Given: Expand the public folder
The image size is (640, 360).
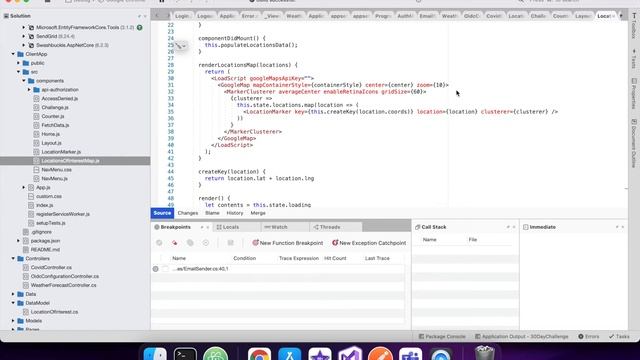Looking at the screenshot, I should click(x=18, y=63).
